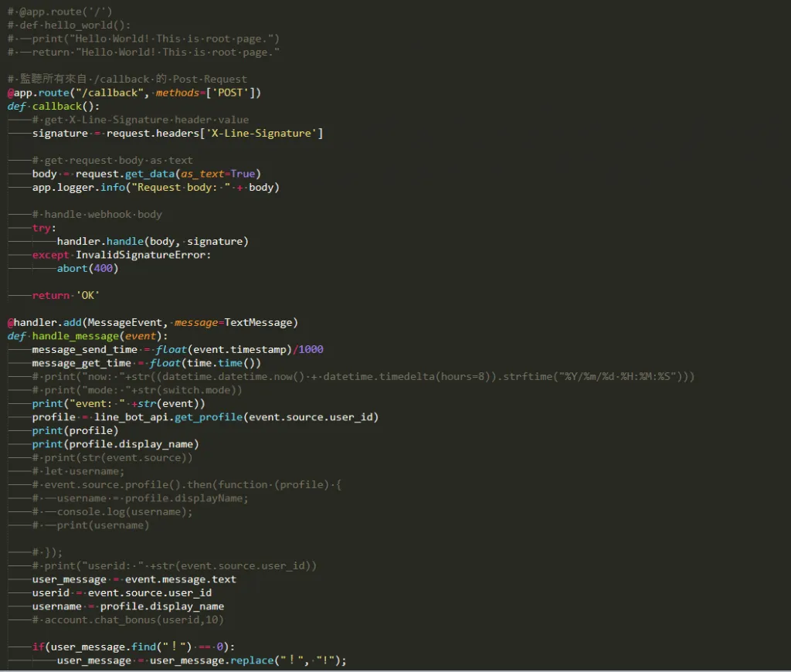Click the '# print("now: "+str((datetime' comment
The width and height of the screenshot is (791, 672).
point(364,377)
